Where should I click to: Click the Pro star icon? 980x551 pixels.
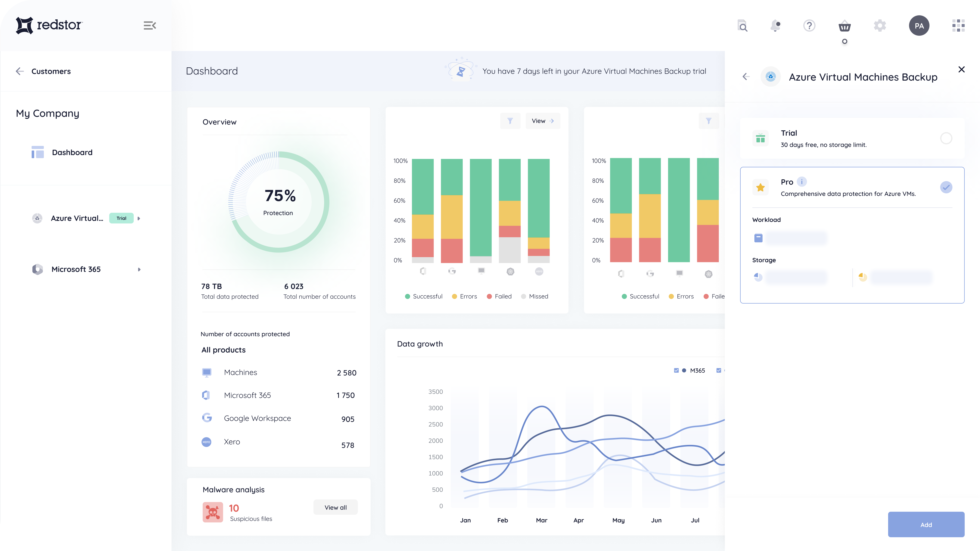pos(760,187)
